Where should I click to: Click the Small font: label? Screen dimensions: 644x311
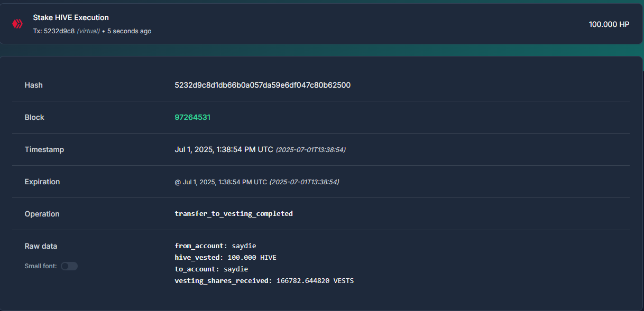pyautogui.click(x=41, y=266)
